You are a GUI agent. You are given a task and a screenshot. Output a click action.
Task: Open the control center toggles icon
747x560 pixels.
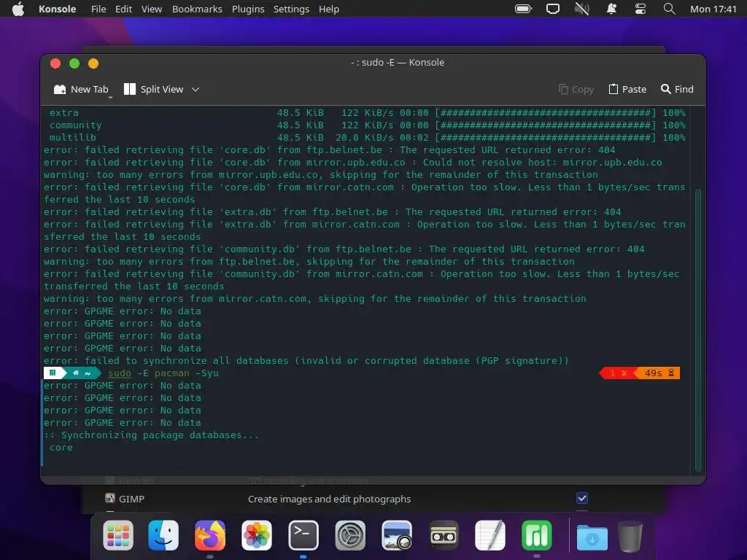[640, 9]
